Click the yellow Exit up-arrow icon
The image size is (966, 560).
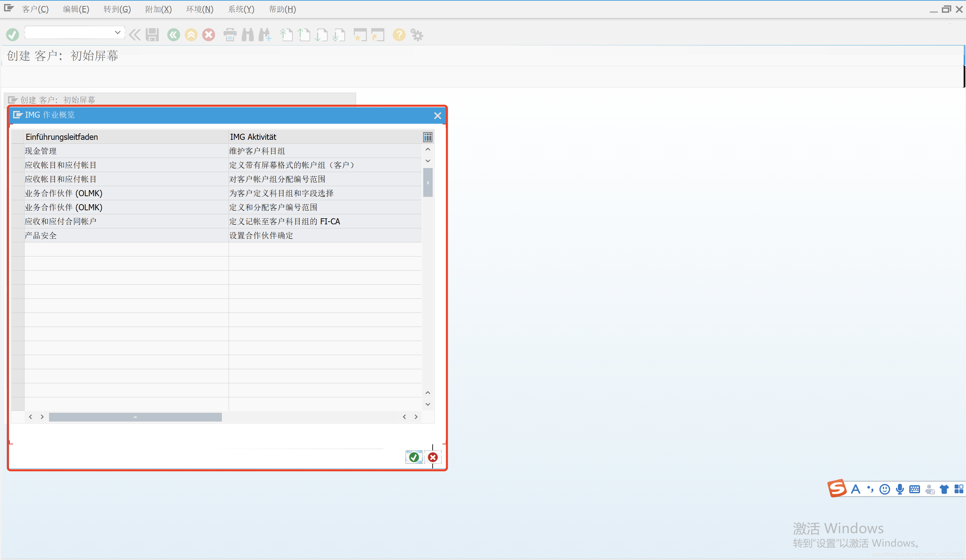191,35
